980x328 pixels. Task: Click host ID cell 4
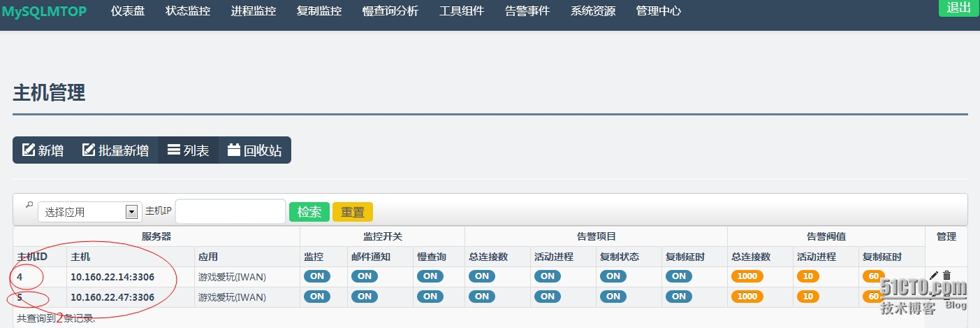click(x=40, y=277)
